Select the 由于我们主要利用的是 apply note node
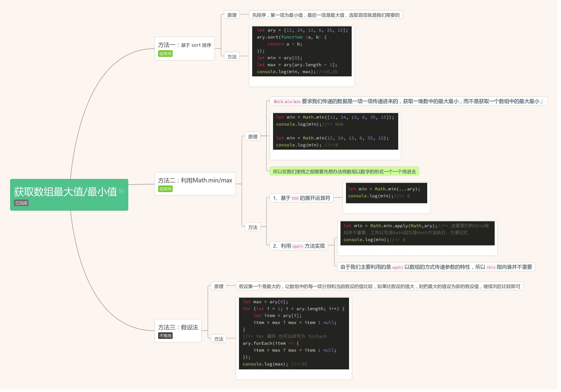The width and height of the screenshot is (561, 392). [x=436, y=267]
